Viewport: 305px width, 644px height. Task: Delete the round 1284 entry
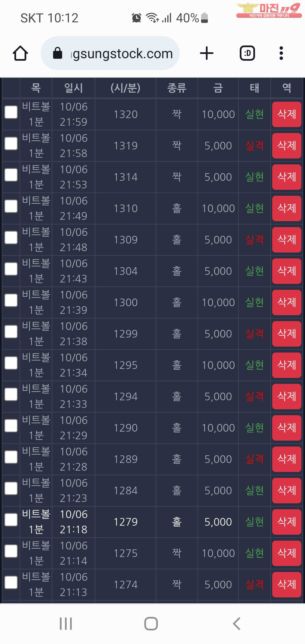tap(287, 490)
